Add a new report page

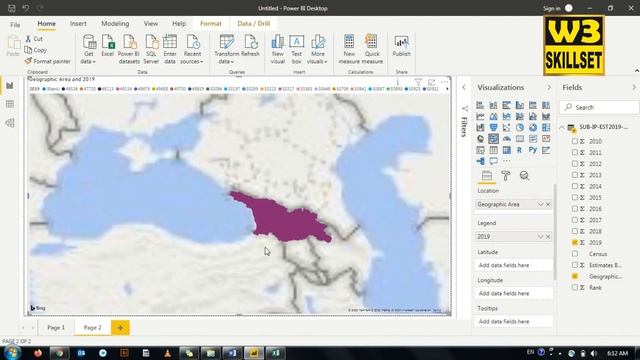[x=120, y=327]
